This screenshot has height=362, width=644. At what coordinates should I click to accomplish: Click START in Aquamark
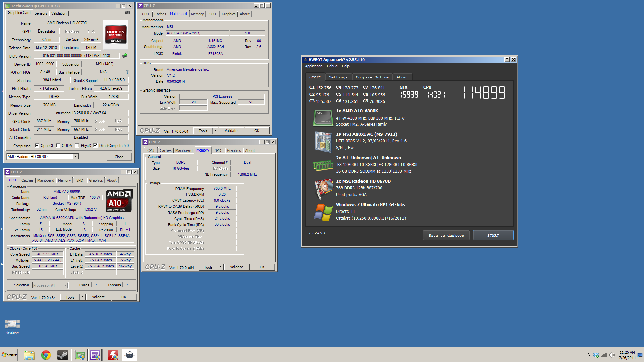point(493,236)
